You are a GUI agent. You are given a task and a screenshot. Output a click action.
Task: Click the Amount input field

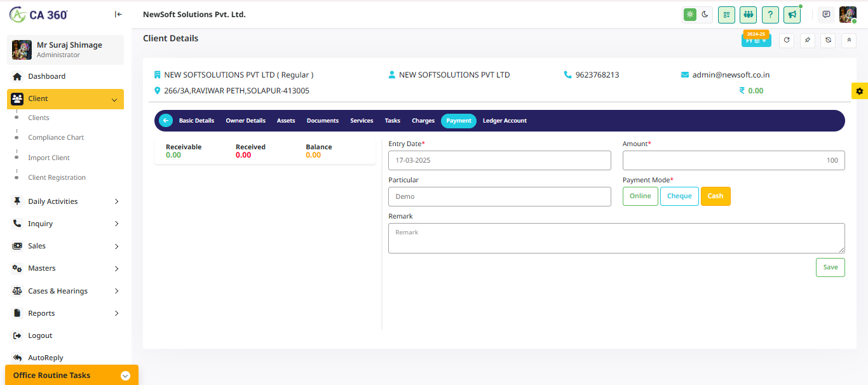[x=734, y=160]
